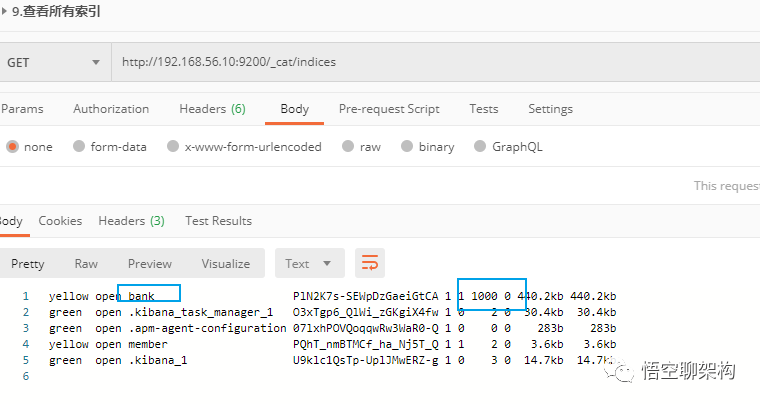
Task: Click the wrap lines icon in response toolbar
Action: 370,264
